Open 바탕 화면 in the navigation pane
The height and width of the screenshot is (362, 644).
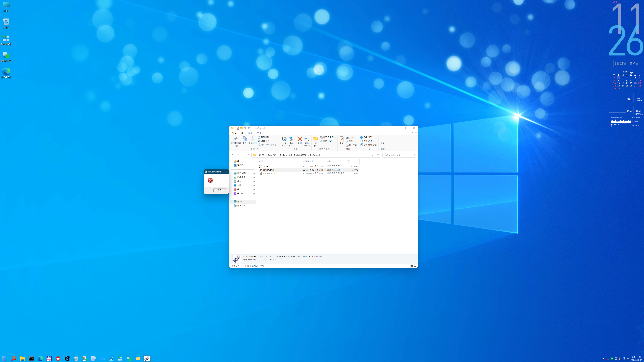[x=240, y=173]
